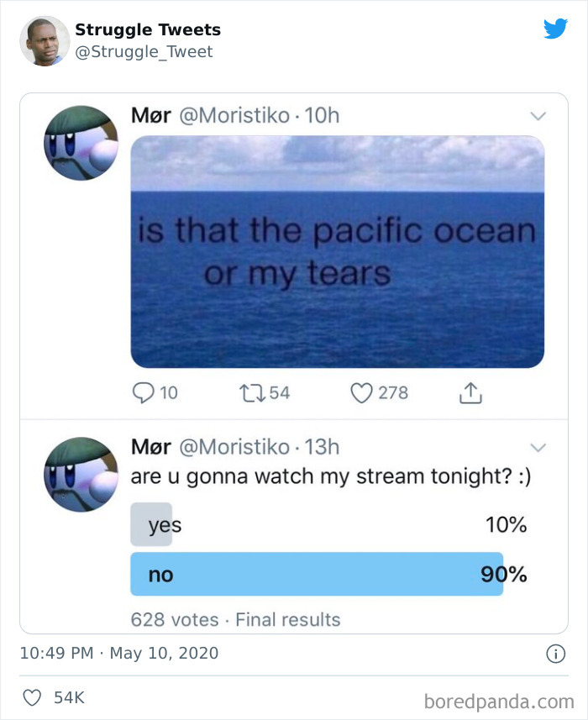Retweet the ocean meme tweet

[x=254, y=392]
